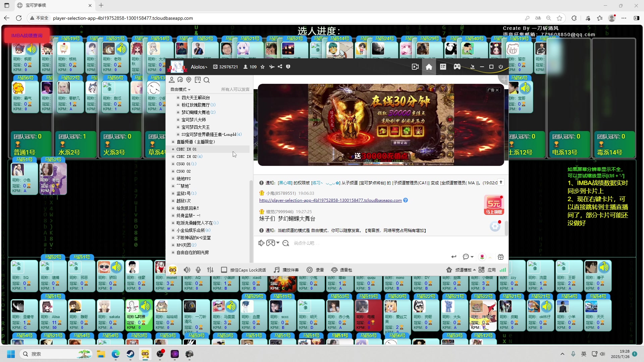Open the member list person icon
Screen dimensions: 644x362
[x=172, y=80]
